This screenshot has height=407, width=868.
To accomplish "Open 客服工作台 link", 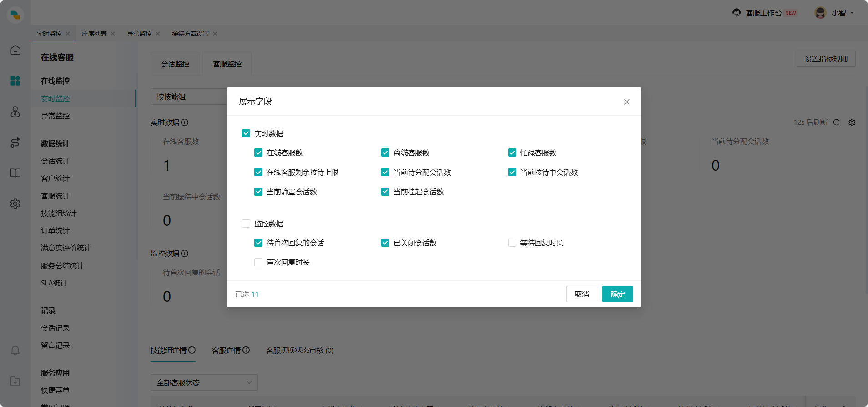I will tap(763, 13).
